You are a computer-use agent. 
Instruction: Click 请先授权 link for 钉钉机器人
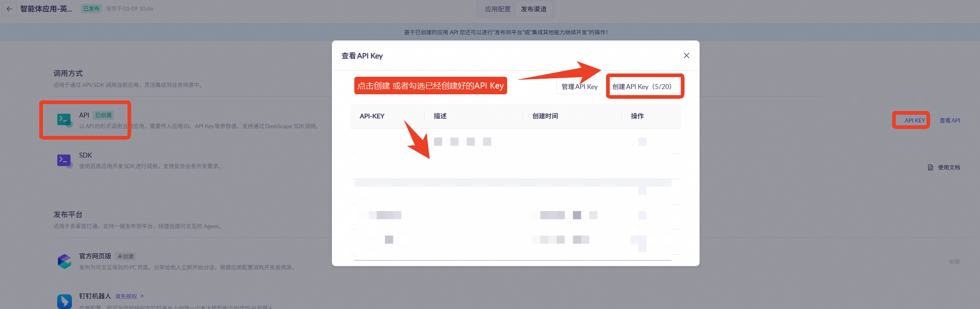coord(129,296)
